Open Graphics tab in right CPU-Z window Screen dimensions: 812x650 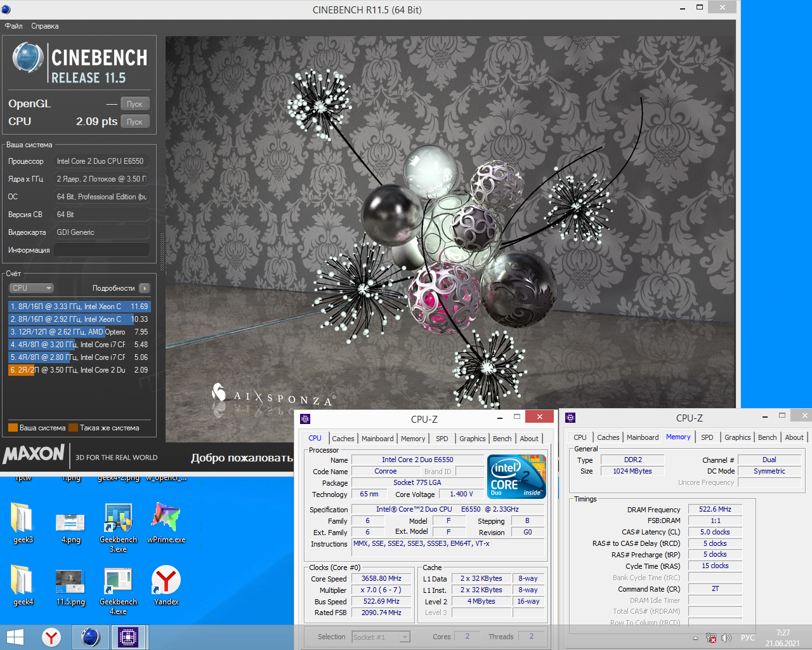click(738, 437)
